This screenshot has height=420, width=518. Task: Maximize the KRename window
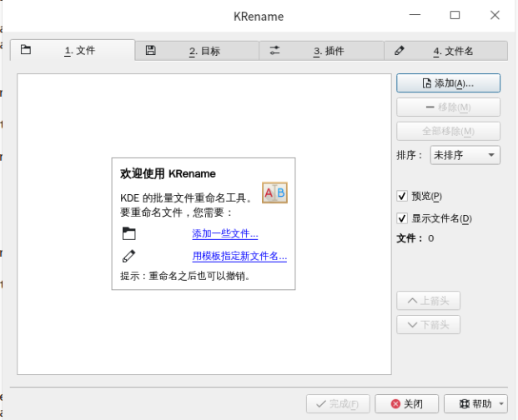click(x=455, y=15)
